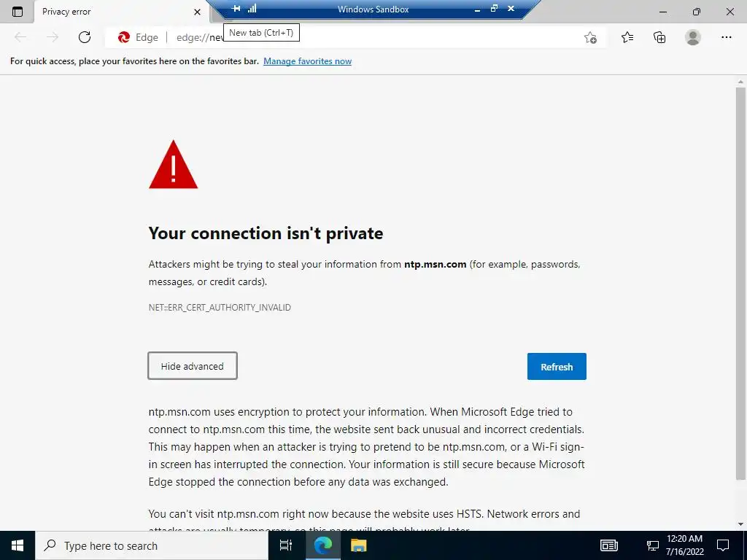The height and width of the screenshot is (560, 747).
Task: Restore down the Windows Sandbox connection bar
Action: tap(494, 9)
